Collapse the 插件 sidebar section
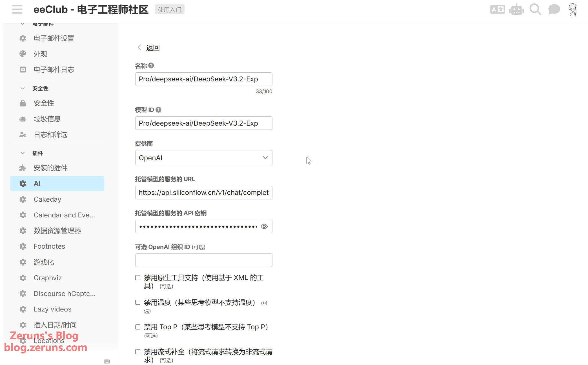 [23, 153]
